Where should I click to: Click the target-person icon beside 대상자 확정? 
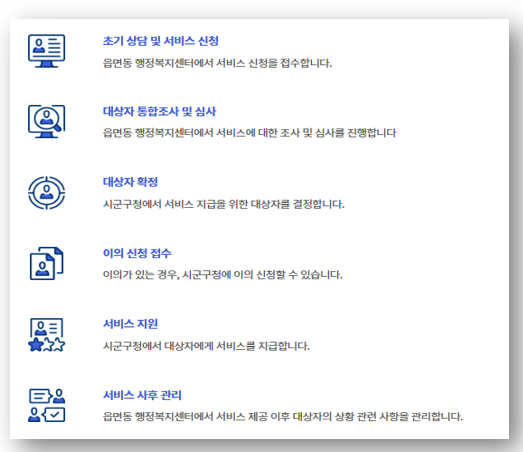click(x=46, y=193)
